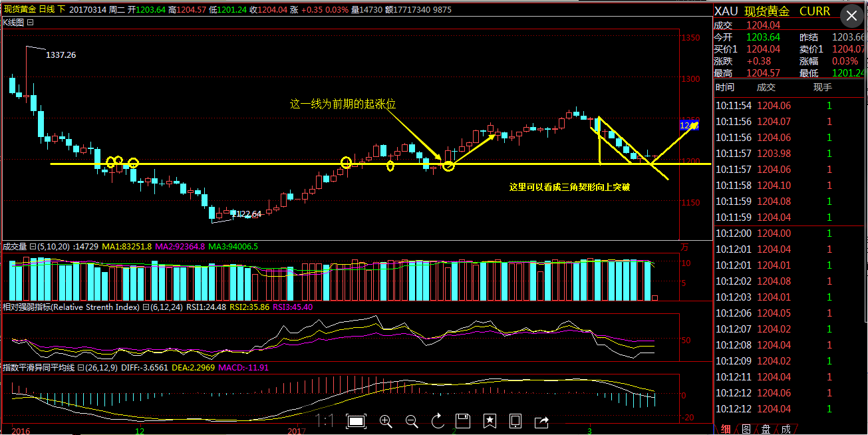
Task: Click the fit-to-screen frame icon
Action: pos(356,421)
